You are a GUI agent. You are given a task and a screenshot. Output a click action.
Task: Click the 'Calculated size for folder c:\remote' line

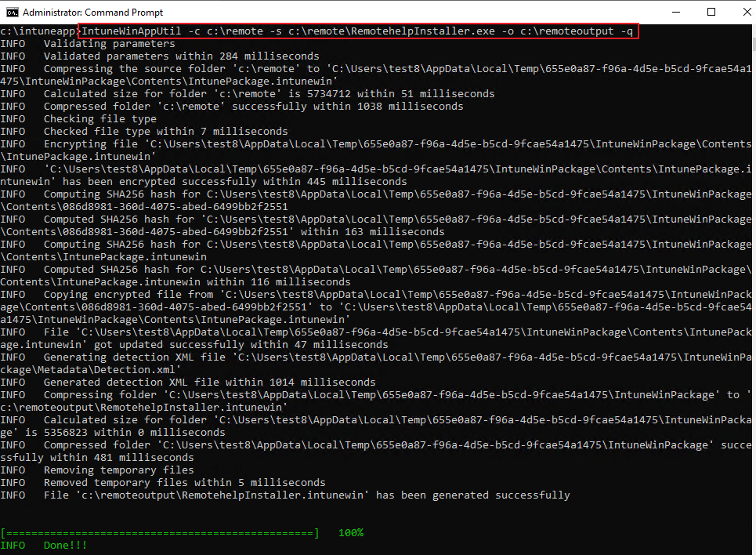coord(248,94)
